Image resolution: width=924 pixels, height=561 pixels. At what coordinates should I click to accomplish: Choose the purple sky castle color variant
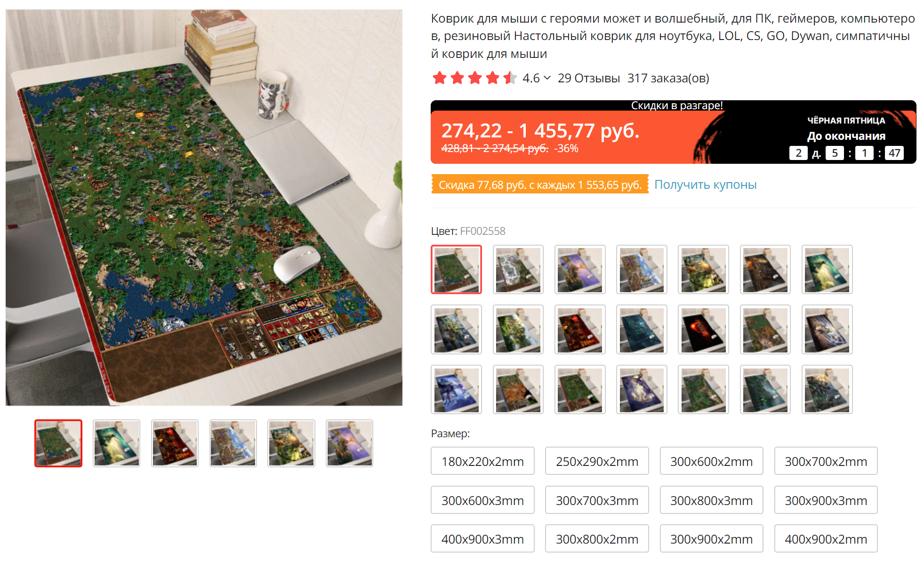coord(580,270)
